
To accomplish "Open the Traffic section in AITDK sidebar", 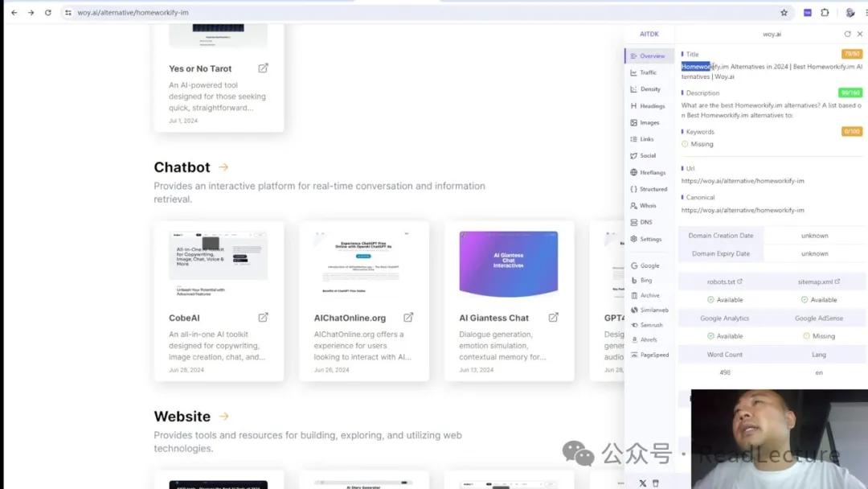I will [648, 72].
